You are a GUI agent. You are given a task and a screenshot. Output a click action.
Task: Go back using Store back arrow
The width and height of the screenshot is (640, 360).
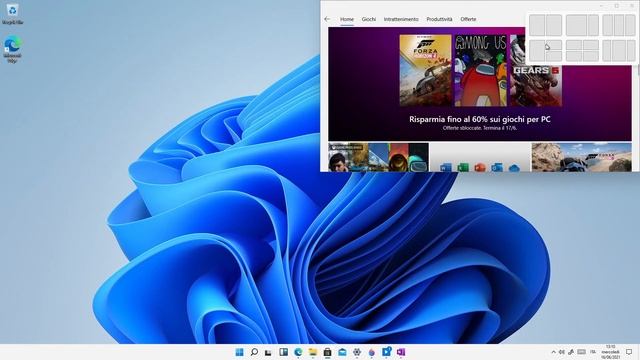click(x=327, y=19)
